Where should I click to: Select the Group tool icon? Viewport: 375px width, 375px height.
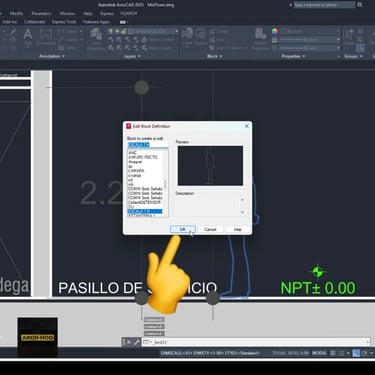(349, 37)
